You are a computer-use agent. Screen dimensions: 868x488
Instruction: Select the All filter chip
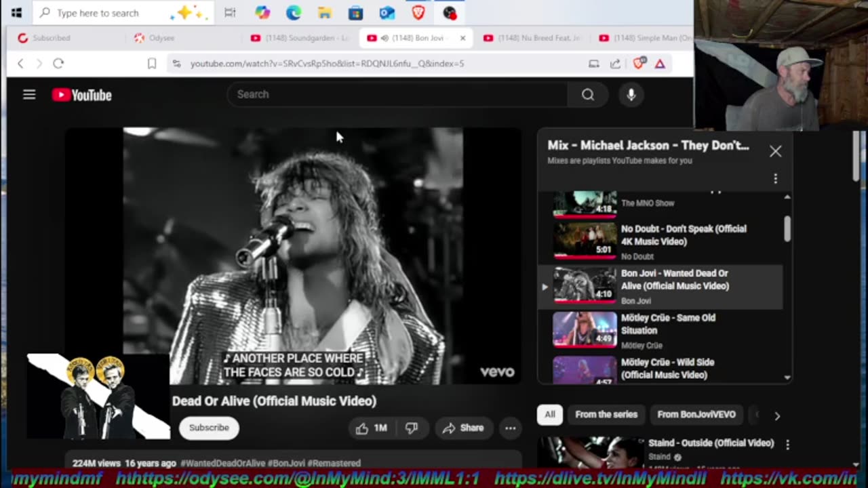pos(550,414)
